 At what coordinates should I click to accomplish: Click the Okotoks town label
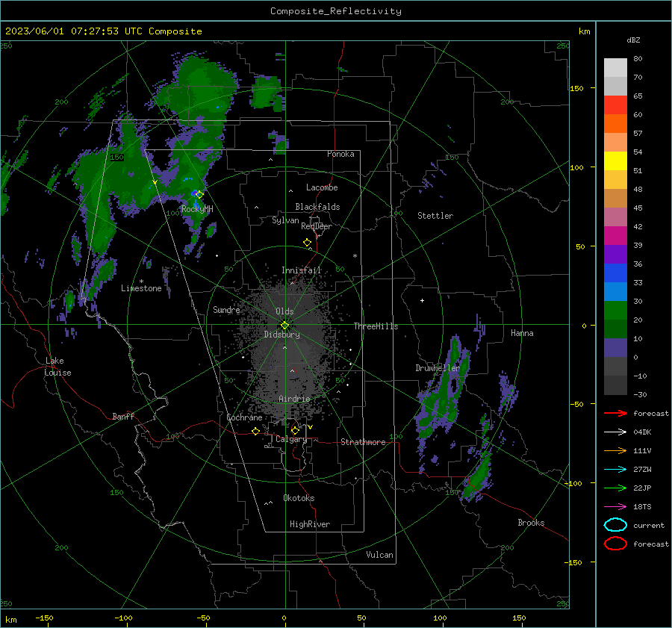pyautogui.click(x=299, y=498)
